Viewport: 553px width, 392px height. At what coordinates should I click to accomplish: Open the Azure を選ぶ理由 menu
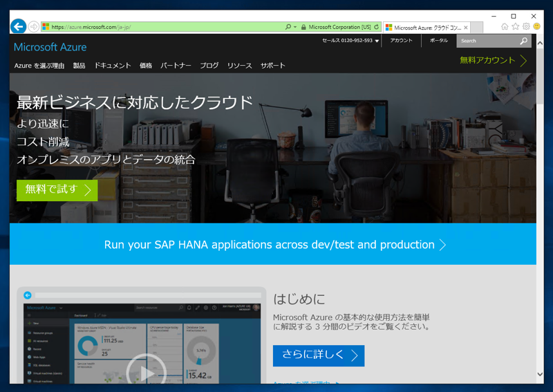click(x=39, y=66)
